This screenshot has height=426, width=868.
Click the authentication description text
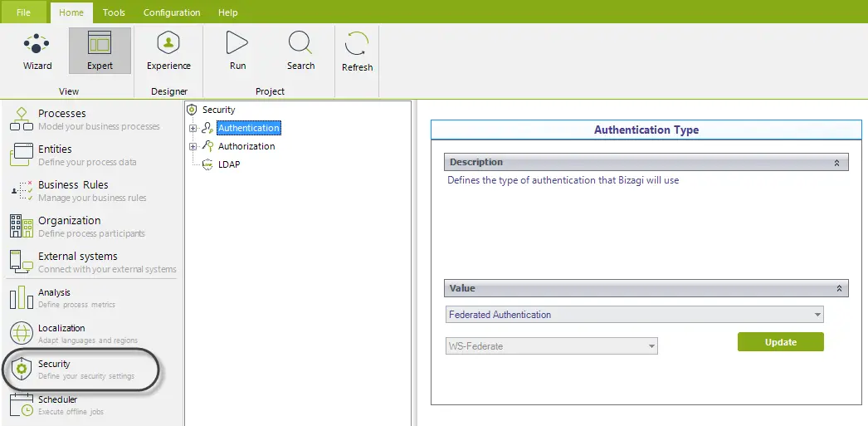pyautogui.click(x=563, y=180)
